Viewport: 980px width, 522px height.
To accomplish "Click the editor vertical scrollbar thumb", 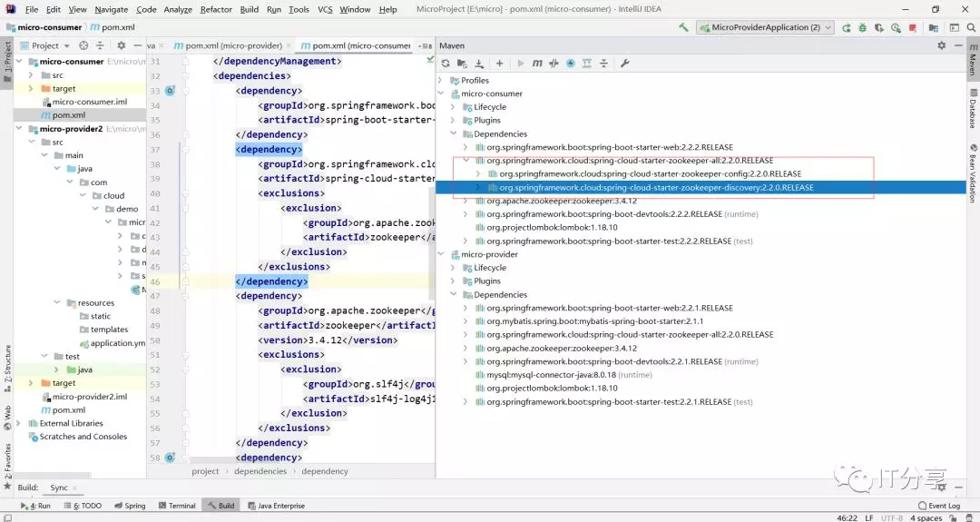I will pyautogui.click(x=433, y=242).
